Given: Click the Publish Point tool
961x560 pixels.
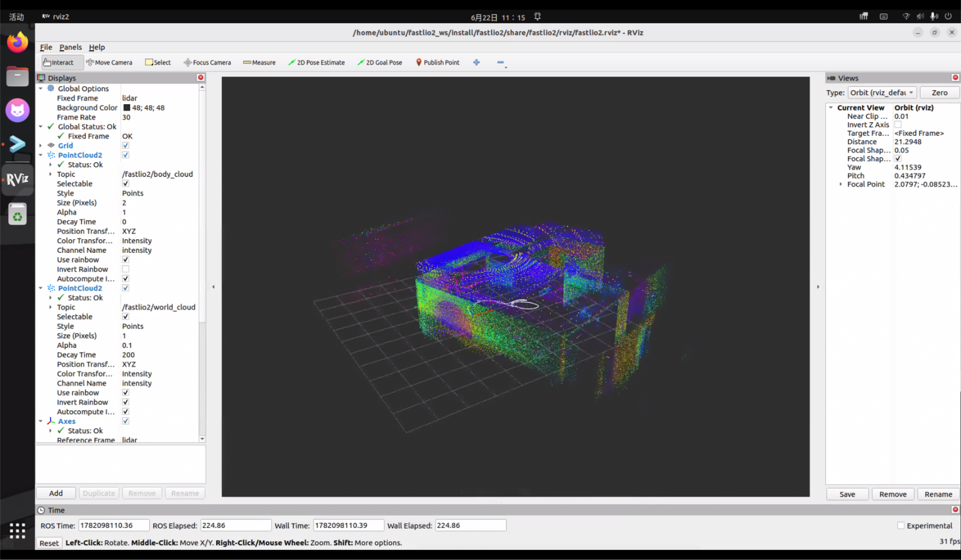Looking at the screenshot, I should pos(438,63).
